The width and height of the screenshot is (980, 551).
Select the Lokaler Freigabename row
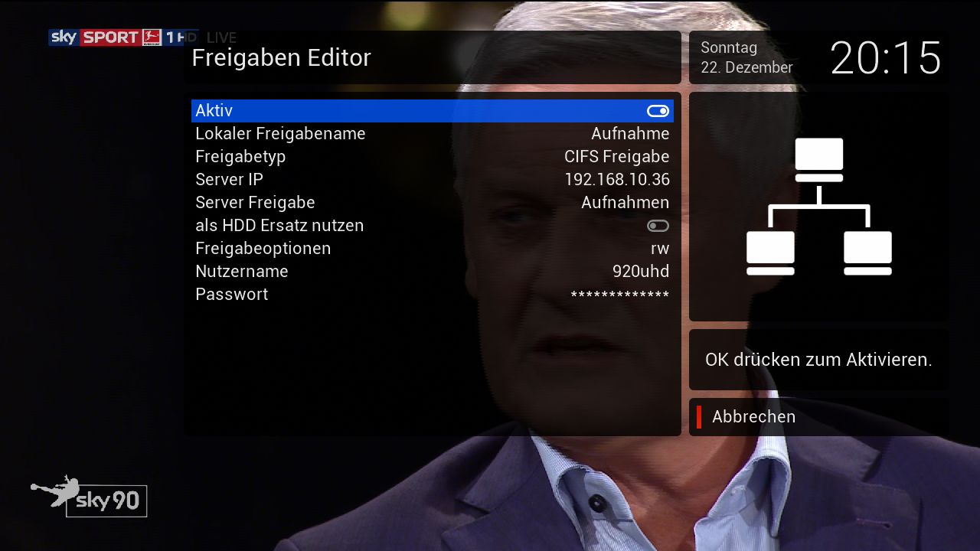point(432,134)
